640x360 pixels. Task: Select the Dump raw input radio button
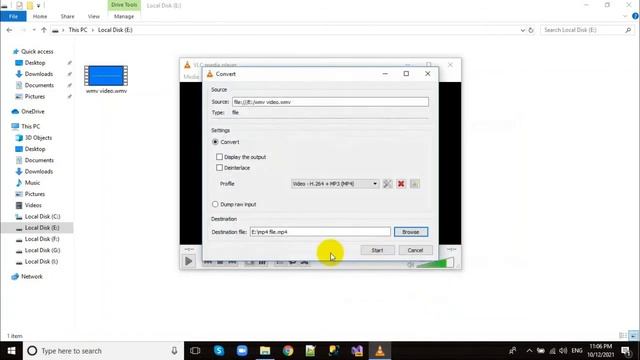click(x=215, y=204)
